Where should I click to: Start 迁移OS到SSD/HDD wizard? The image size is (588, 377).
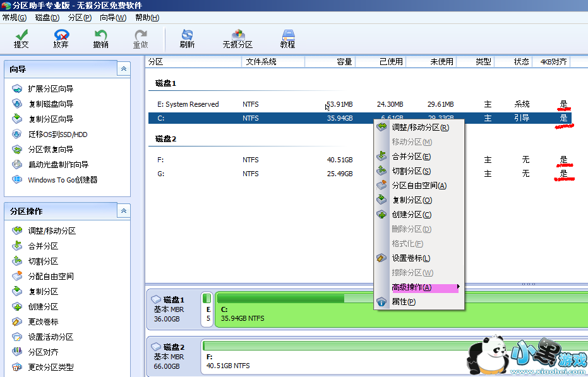click(x=49, y=135)
